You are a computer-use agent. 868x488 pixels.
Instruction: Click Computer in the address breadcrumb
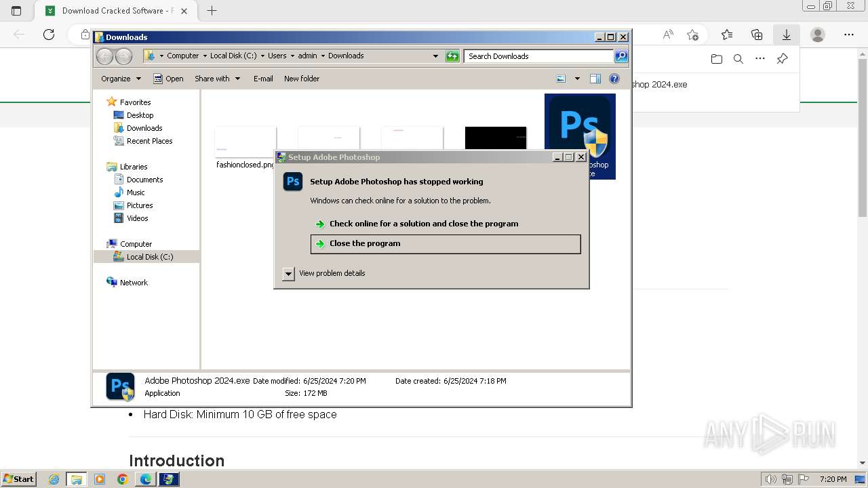[182, 56]
